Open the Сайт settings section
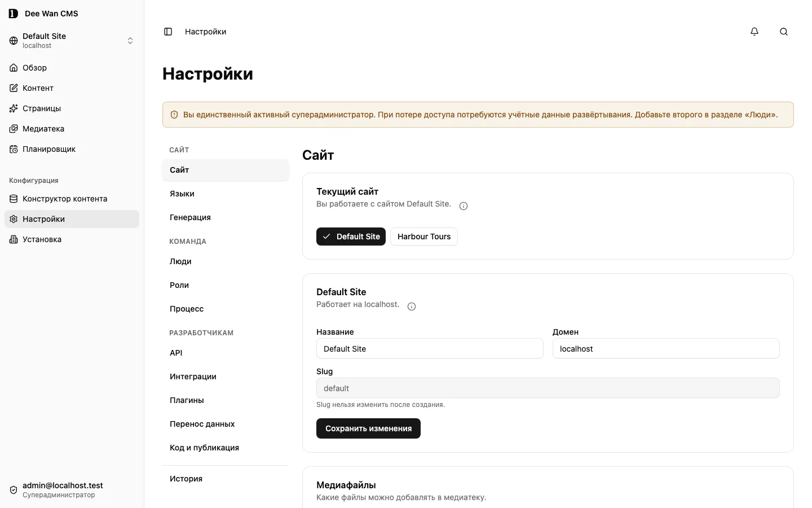 (x=226, y=170)
